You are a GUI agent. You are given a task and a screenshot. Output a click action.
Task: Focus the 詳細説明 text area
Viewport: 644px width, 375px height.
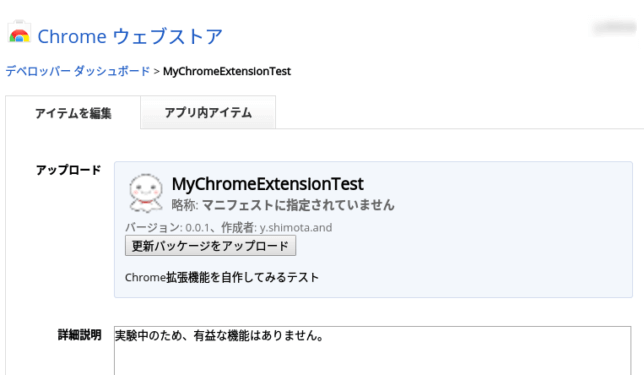pyautogui.click(x=373, y=350)
